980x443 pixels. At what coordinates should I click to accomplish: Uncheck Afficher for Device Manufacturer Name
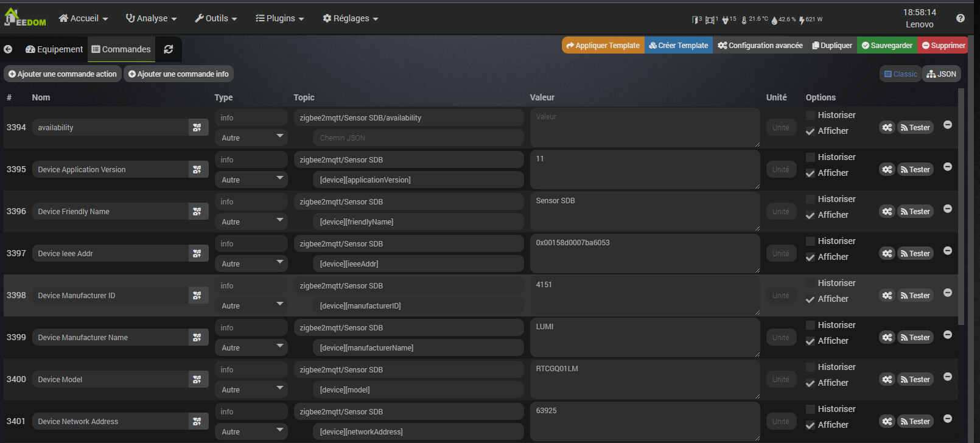[x=810, y=341]
